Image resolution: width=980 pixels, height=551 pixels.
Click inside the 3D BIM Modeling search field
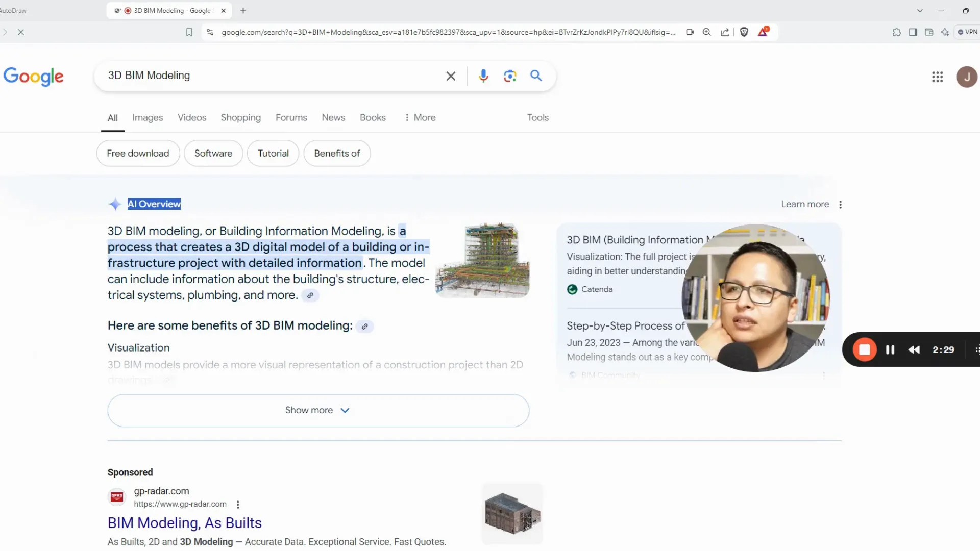[x=271, y=76]
